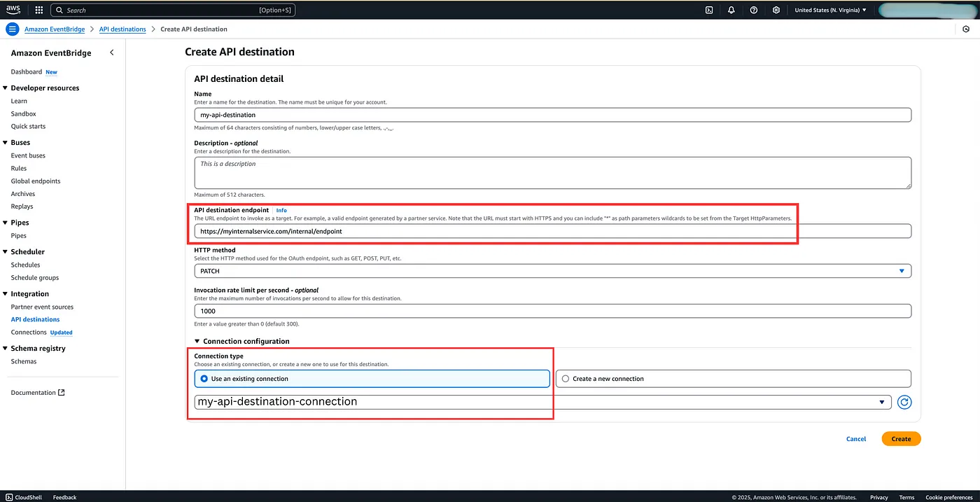
Task: Click the orange Create button
Action: pos(901,439)
